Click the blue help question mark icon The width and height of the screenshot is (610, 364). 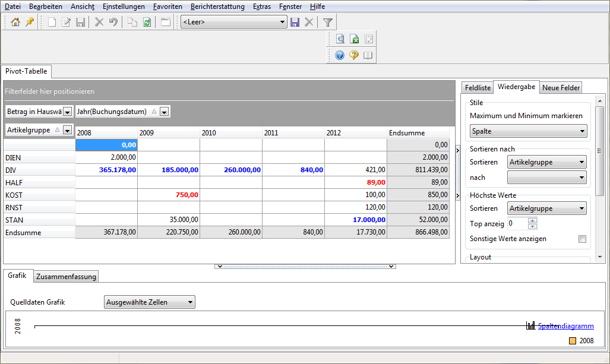click(340, 55)
